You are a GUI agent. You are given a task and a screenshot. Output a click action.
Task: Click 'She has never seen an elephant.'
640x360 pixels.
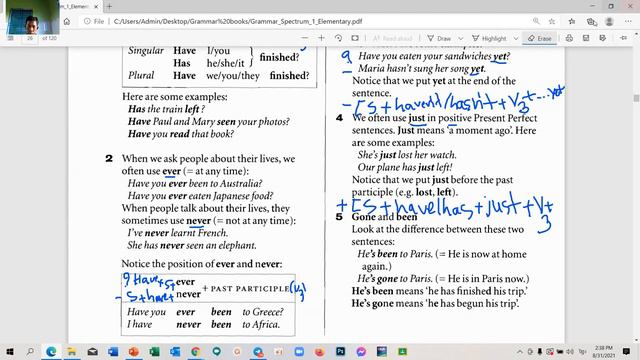(192, 245)
